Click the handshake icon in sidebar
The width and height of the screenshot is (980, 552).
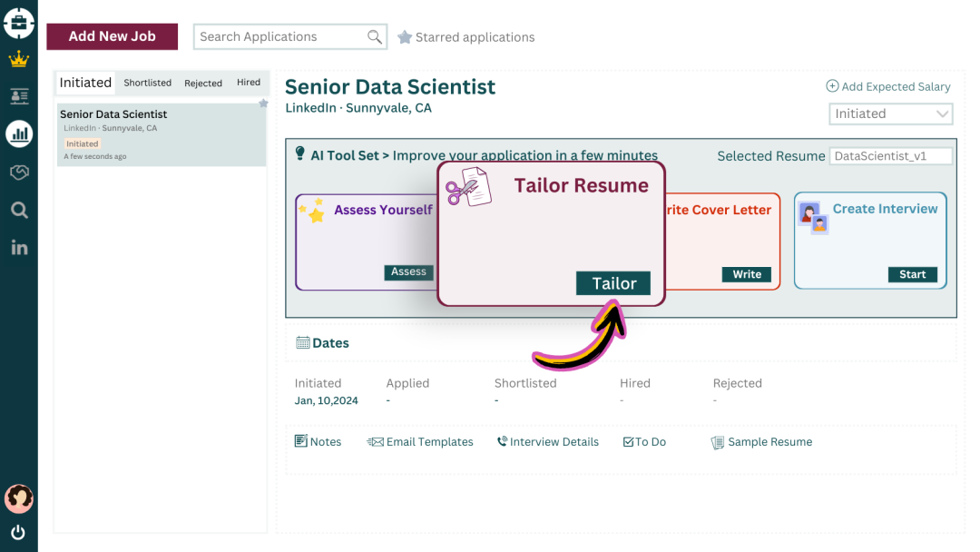(x=19, y=172)
